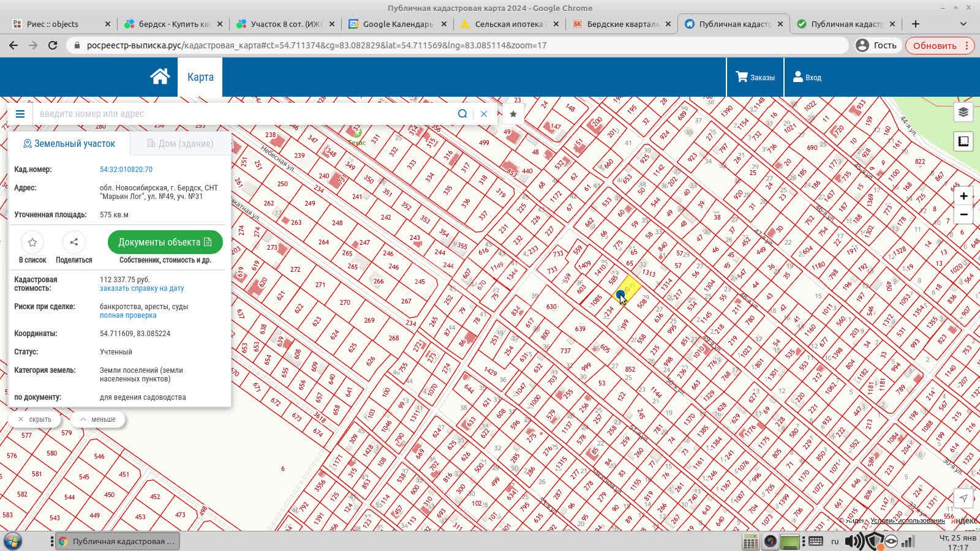Open Заказы shopping cart

coord(755,77)
